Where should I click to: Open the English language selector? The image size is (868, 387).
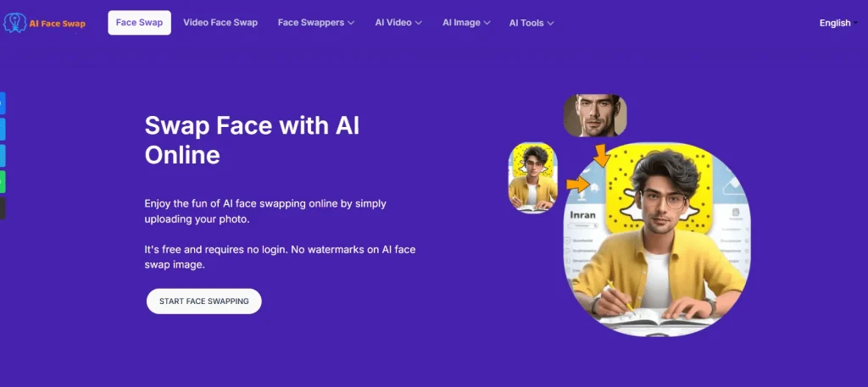838,23
